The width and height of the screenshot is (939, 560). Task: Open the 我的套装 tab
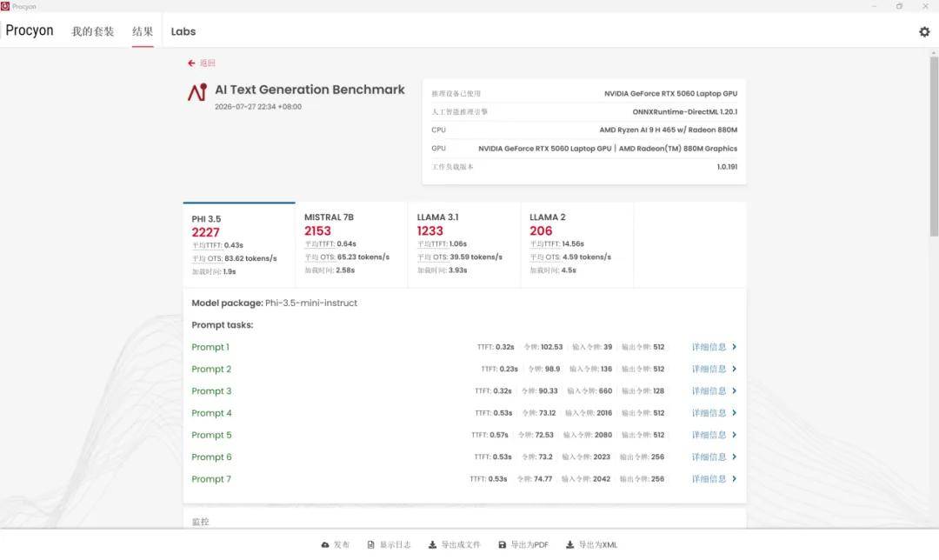93,32
